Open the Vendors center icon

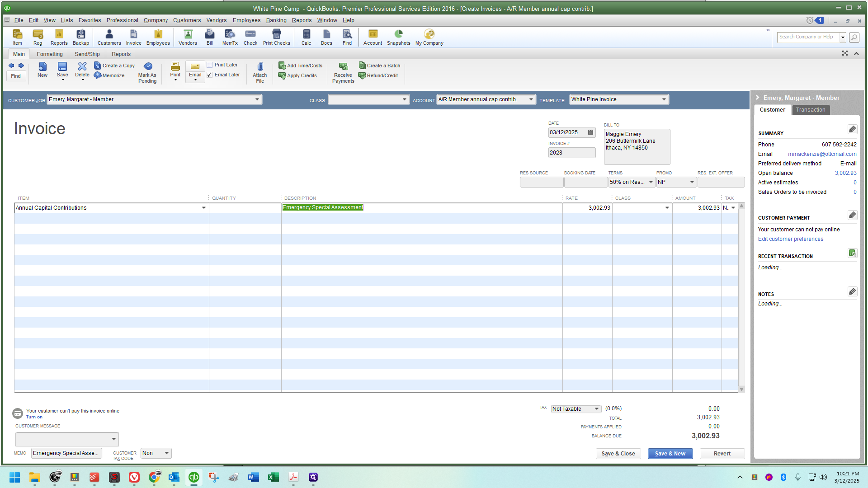[x=188, y=37]
